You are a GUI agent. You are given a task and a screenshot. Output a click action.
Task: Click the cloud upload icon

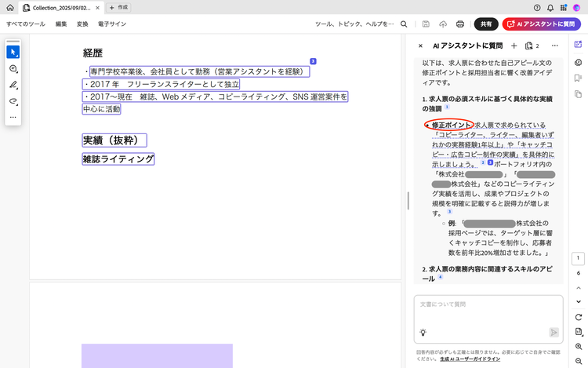(x=443, y=24)
